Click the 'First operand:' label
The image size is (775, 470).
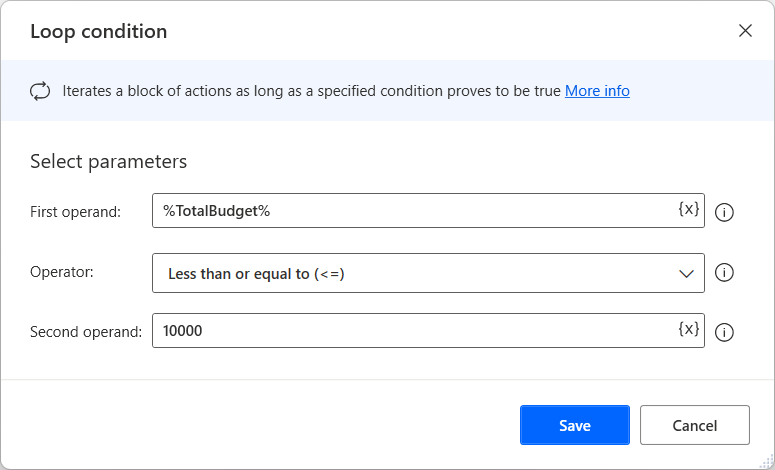76,212
